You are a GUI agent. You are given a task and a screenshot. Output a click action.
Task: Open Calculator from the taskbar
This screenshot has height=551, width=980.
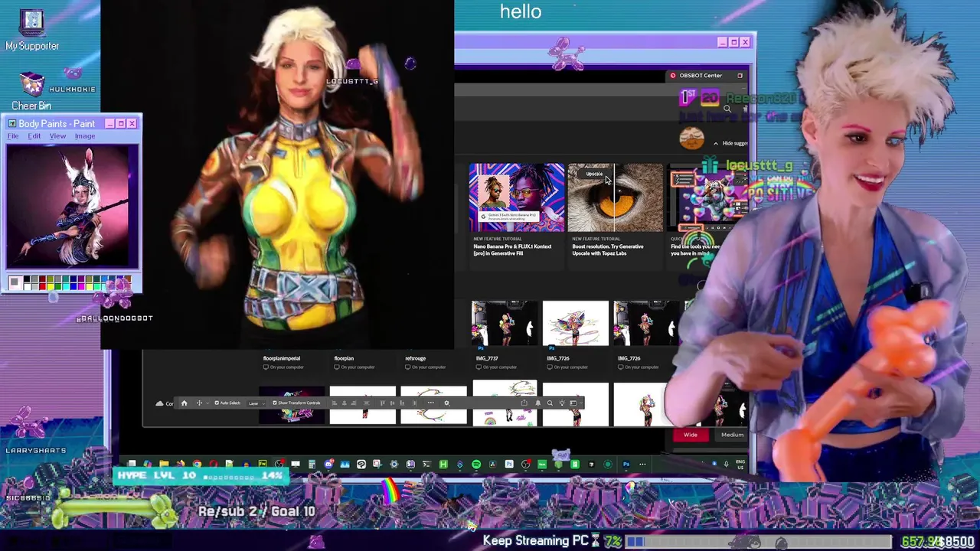(x=312, y=464)
